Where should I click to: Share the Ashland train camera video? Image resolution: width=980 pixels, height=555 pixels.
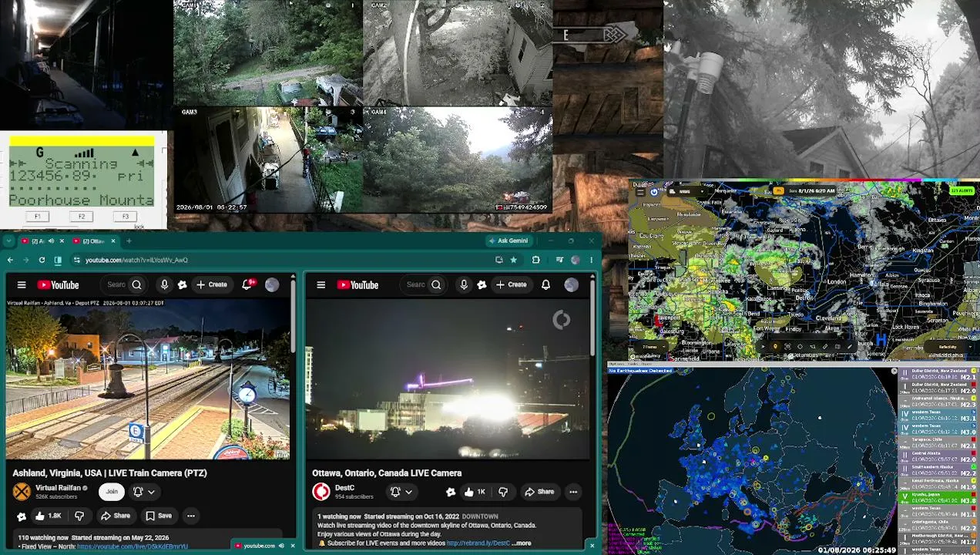click(x=116, y=516)
